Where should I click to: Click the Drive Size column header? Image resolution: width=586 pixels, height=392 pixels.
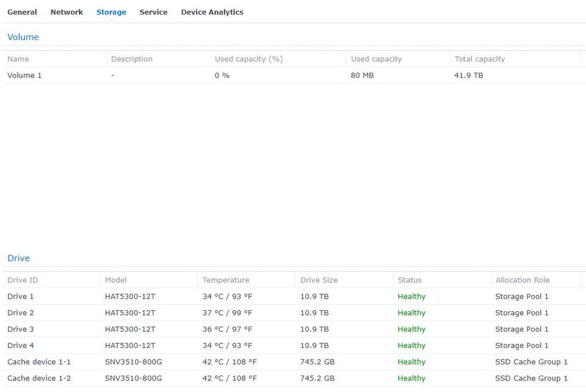(x=319, y=280)
